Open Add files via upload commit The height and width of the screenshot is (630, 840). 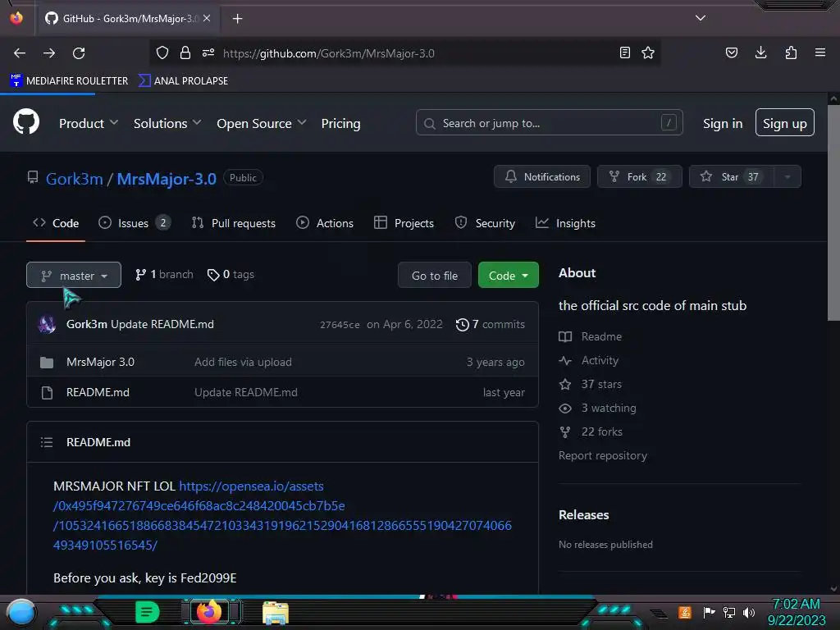click(243, 362)
